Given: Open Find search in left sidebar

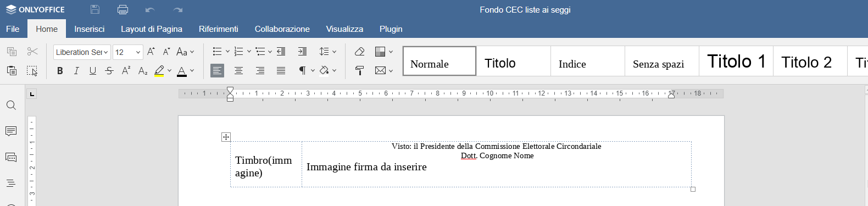Looking at the screenshot, I should point(11,105).
